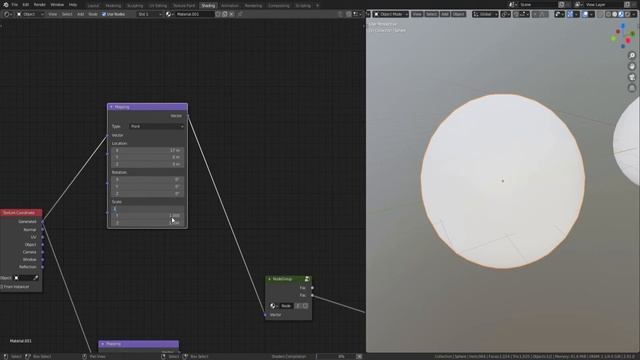Open the Object shader type dropdown
Screen dimensions: 640x360
click(30, 14)
